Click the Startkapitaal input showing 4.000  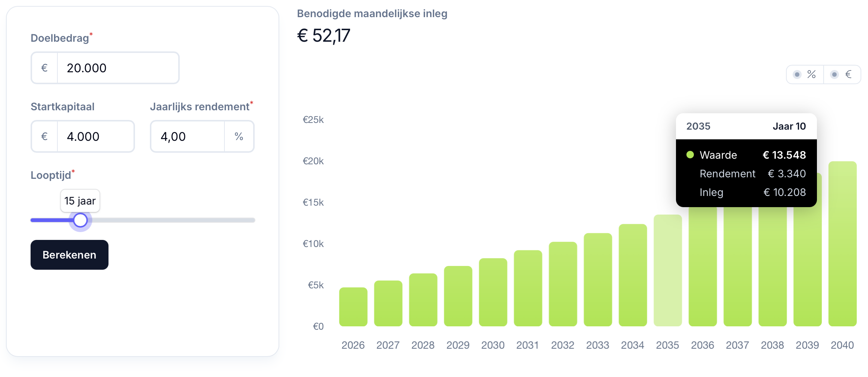(95, 136)
